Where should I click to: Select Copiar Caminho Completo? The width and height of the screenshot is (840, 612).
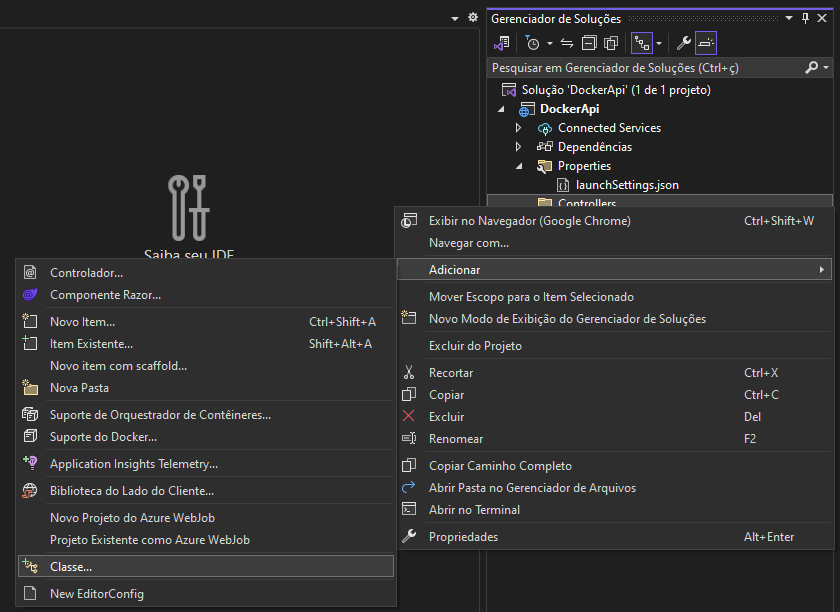point(615,466)
